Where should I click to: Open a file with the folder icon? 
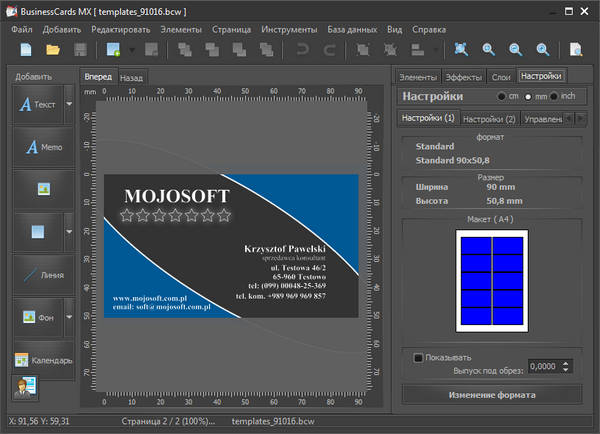tap(53, 50)
